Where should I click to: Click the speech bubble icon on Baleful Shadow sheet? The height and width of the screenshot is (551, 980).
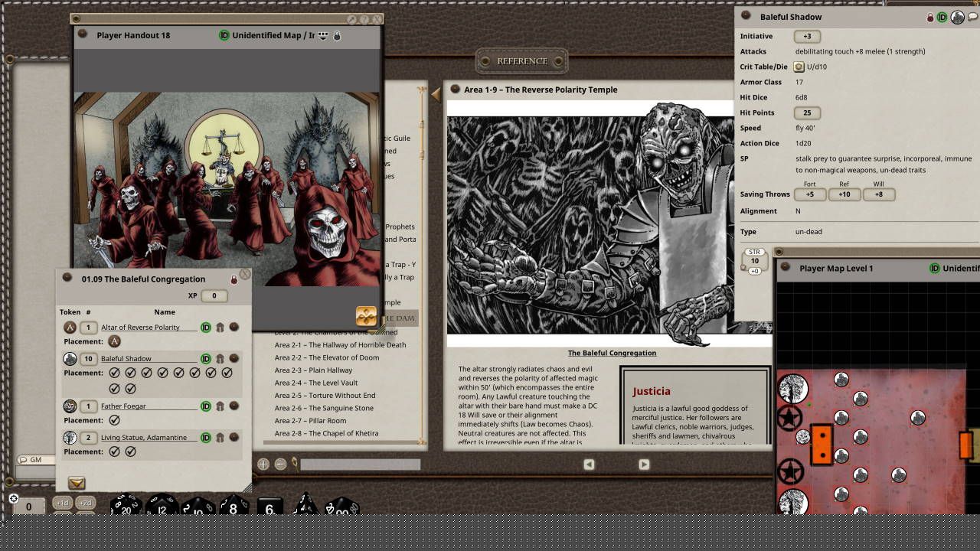pyautogui.click(x=972, y=17)
